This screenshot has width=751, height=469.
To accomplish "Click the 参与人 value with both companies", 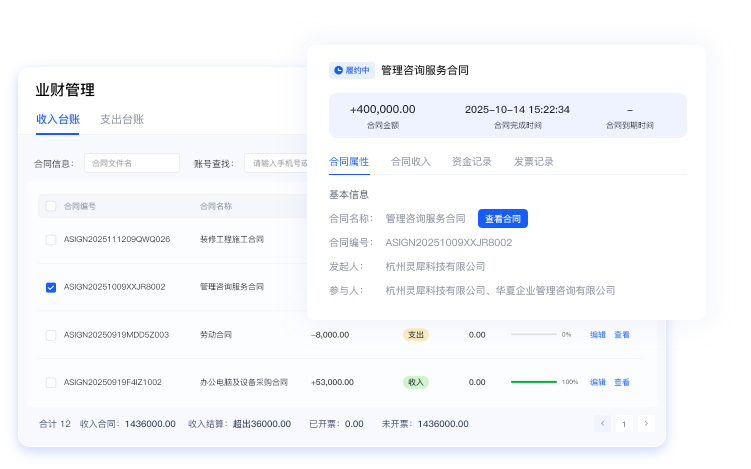I will point(500,291).
